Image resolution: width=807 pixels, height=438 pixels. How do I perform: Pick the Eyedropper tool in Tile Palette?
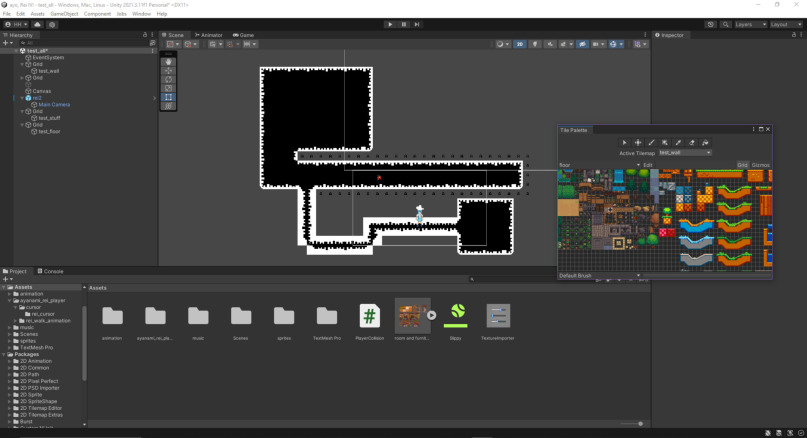pos(678,143)
